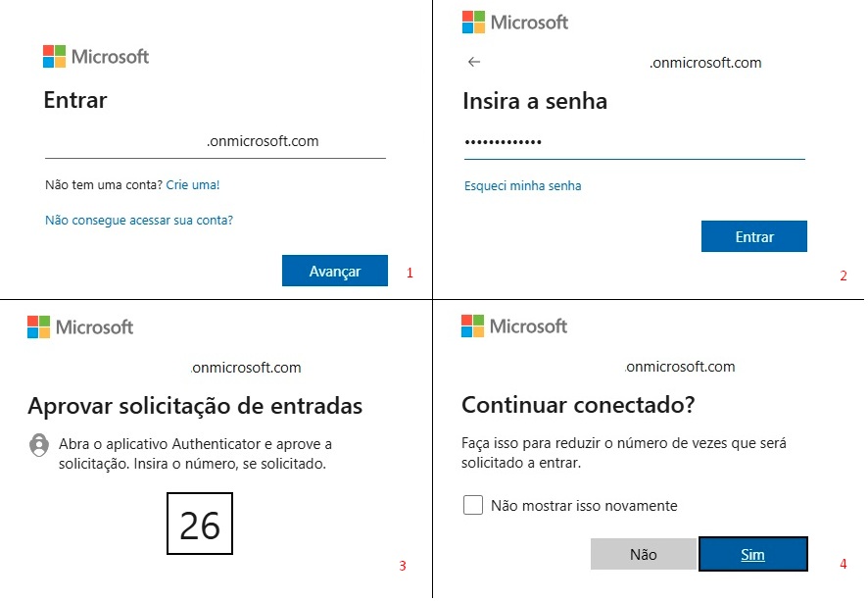Click Microsoft logo in Aprovar solicitação panel
The width and height of the screenshot is (868, 601).
click(80, 326)
